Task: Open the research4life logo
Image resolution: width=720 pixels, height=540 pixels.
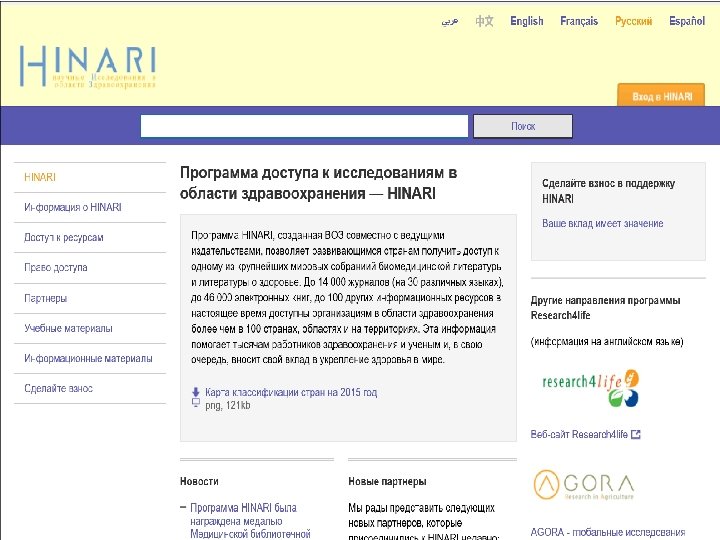Action: point(591,388)
